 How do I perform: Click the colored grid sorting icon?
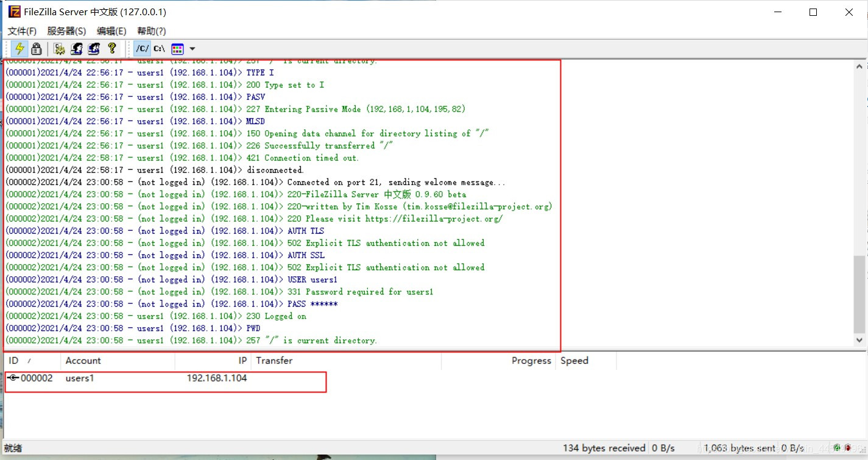coord(177,49)
